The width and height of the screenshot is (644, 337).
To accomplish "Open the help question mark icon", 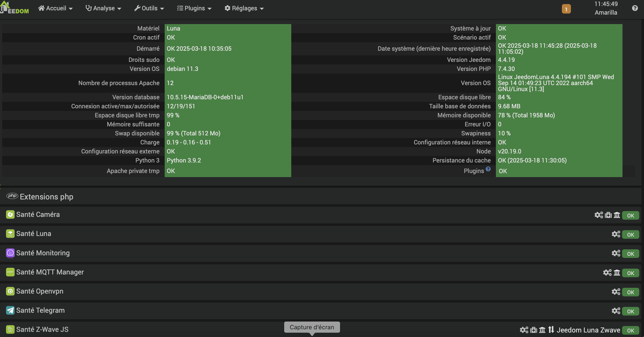I will point(635,8).
